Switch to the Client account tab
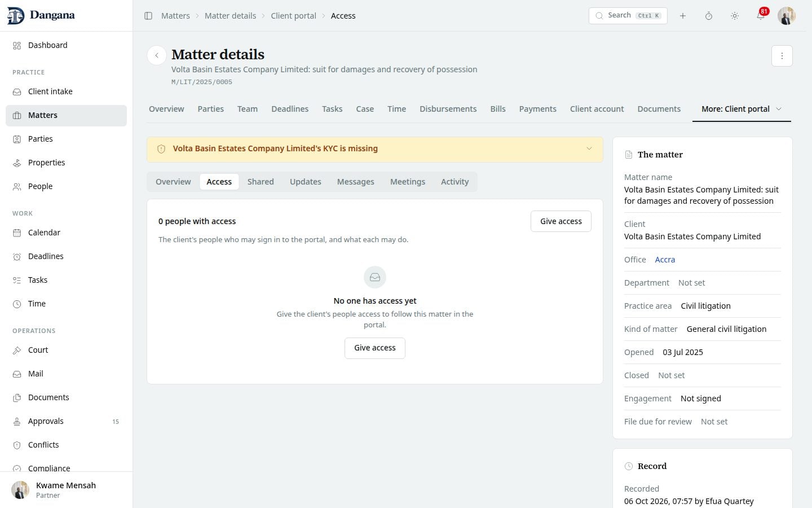Image resolution: width=812 pixels, height=508 pixels. (x=597, y=109)
